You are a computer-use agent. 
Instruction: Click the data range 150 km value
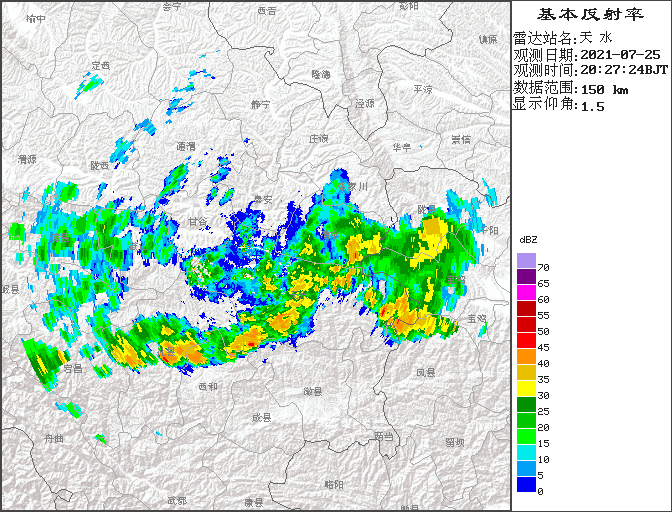click(x=607, y=88)
